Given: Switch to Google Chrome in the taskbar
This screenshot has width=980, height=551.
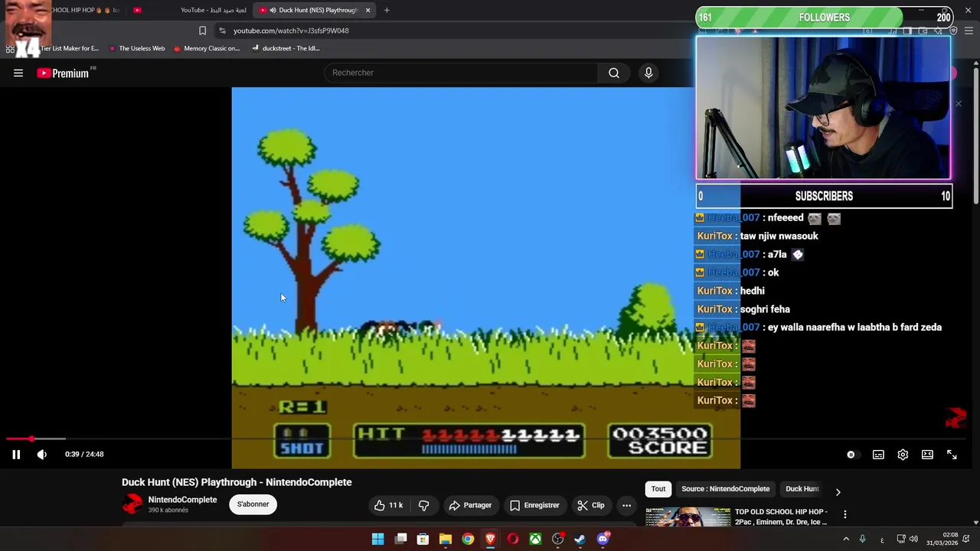Looking at the screenshot, I should (468, 540).
